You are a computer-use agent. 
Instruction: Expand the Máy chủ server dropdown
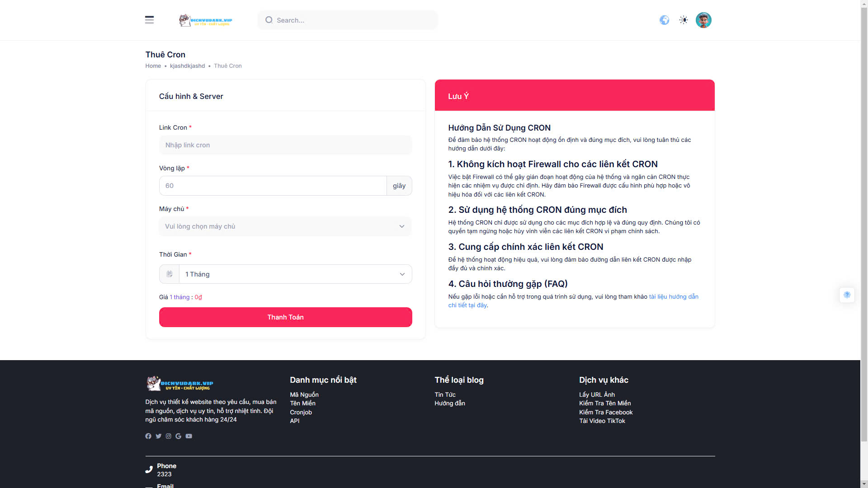pos(285,226)
